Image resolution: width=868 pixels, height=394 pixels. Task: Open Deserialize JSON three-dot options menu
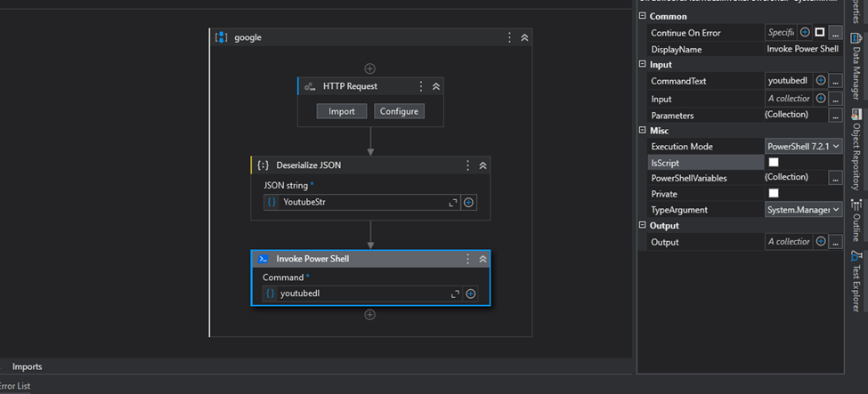(467, 165)
